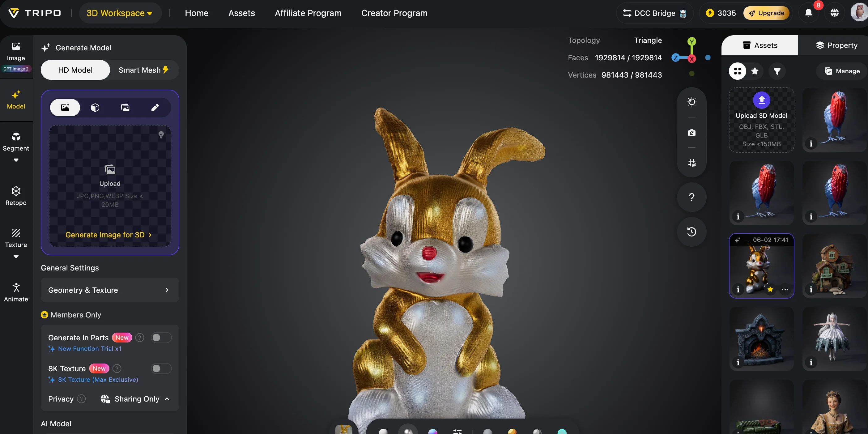The image size is (868, 434).
Task: Click the camera reset icon
Action: (691, 132)
